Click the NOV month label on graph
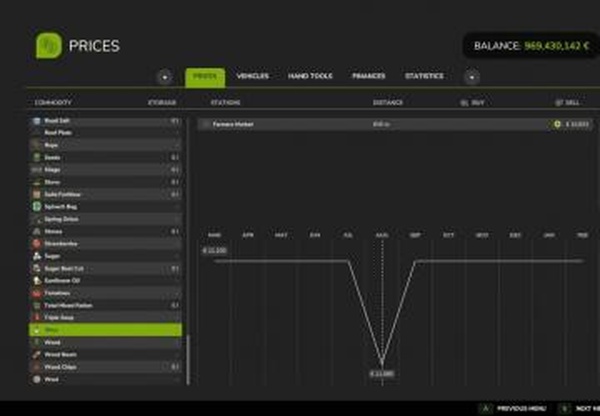600x416 pixels. (482, 235)
